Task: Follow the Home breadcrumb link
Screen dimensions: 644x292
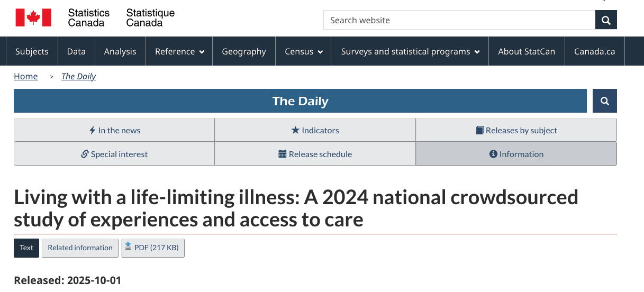Action: (26, 76)
